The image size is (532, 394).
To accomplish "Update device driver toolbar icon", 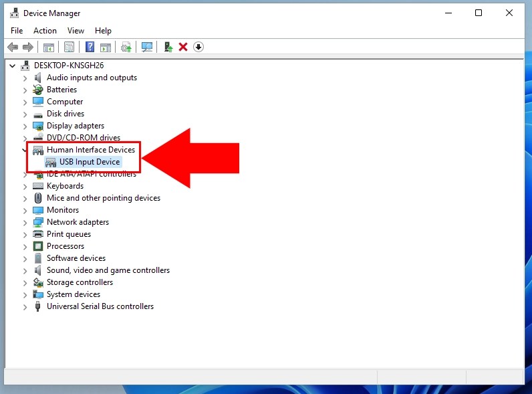I will (x=126, y=47).
